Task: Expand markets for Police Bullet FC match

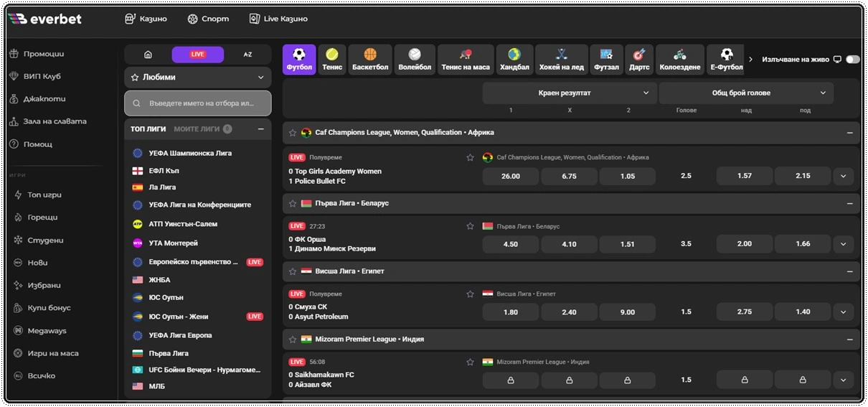Action: [x=843, y=176]
